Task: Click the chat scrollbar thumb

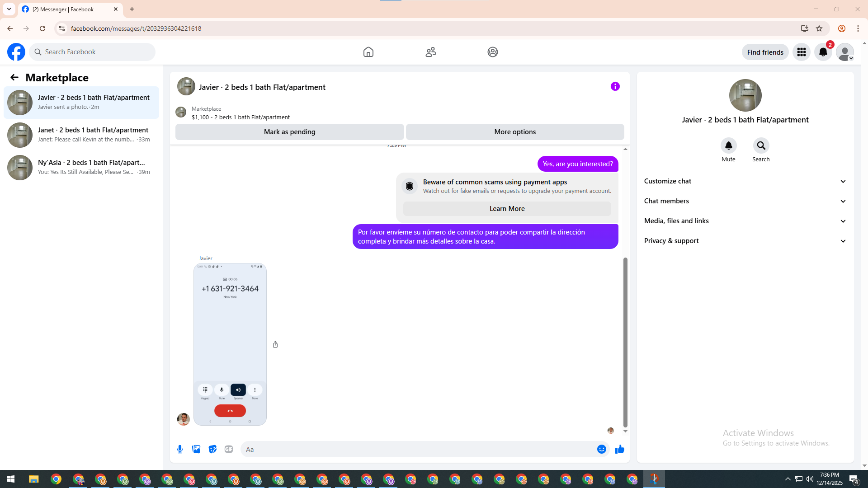Action: 625,342
